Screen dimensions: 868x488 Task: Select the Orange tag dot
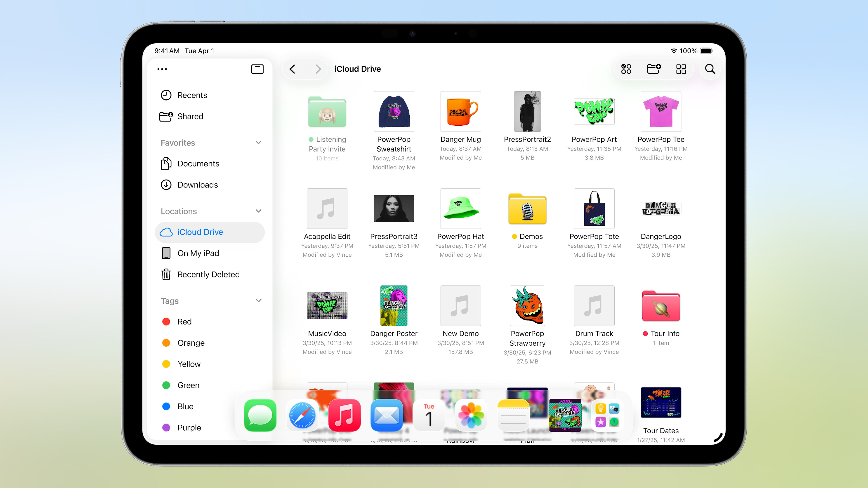coord(166,343)
